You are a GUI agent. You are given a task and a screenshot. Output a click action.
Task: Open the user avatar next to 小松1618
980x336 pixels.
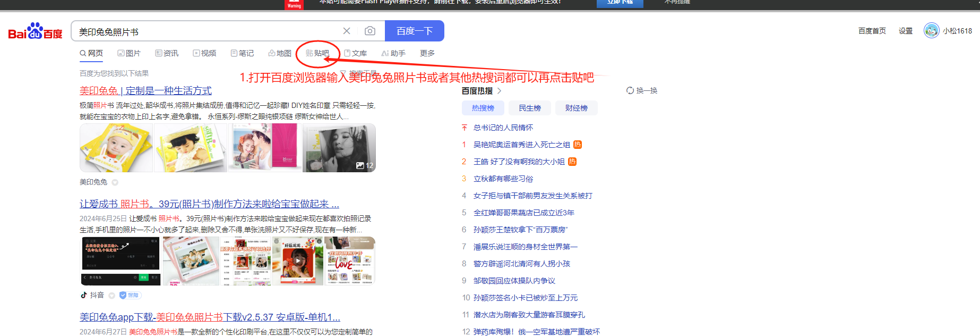(x=931, y=31)
